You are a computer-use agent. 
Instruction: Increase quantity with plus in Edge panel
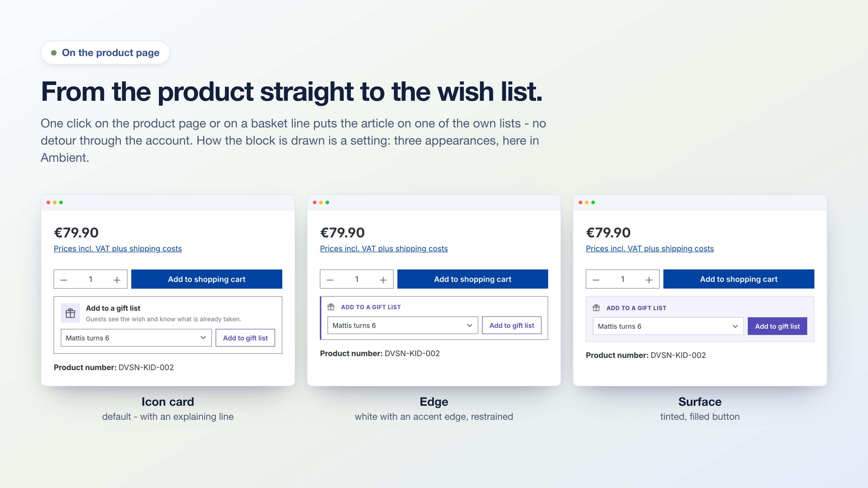click(383, 279)
